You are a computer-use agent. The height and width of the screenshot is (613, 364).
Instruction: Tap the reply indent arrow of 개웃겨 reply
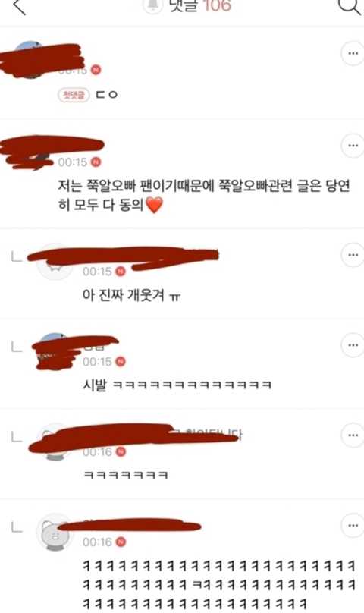click(17, 257)
